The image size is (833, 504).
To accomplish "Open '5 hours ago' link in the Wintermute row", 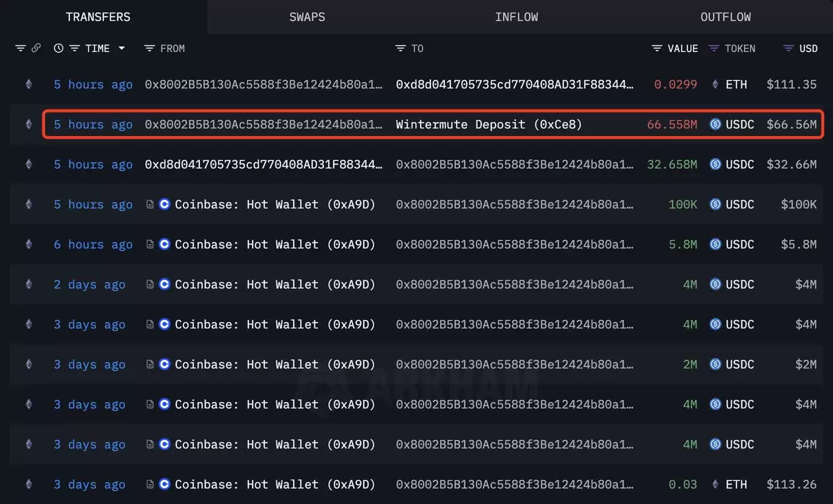I will coord(93,125).
